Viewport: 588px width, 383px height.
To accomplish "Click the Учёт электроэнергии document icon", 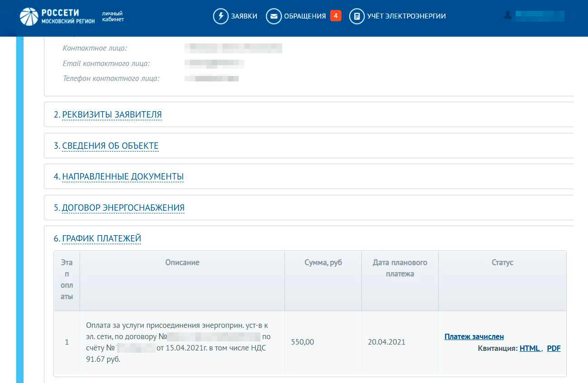I will [x=357, y=16].
